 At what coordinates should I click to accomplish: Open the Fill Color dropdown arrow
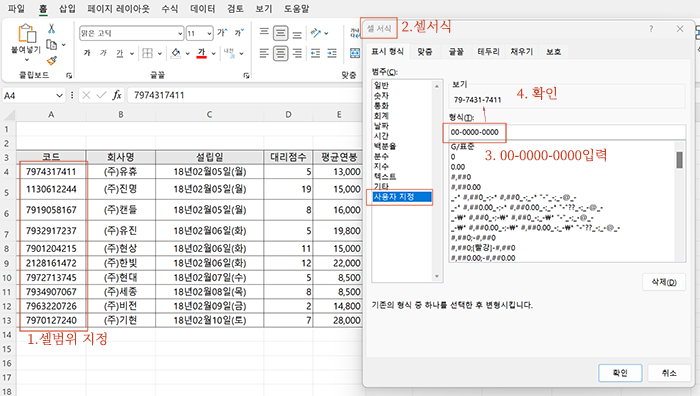188,54
